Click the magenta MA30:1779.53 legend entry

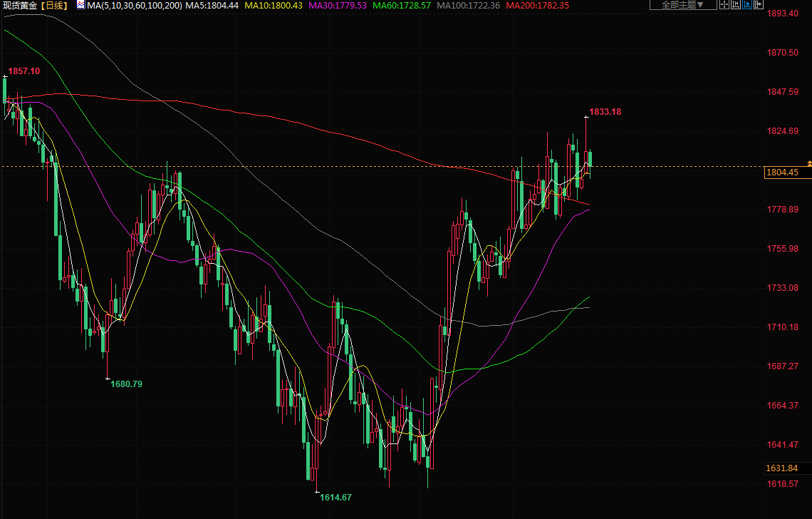pos(338,6)
